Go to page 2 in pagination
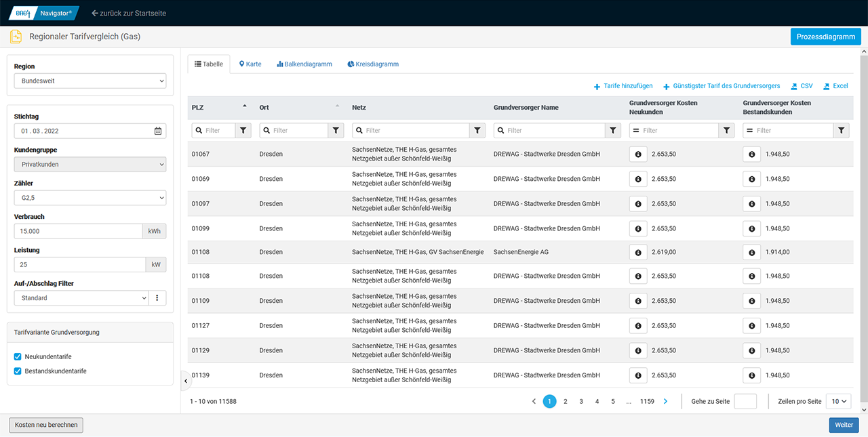The width and height of the screenshot is (868, 437). click(x=566, y=402)
